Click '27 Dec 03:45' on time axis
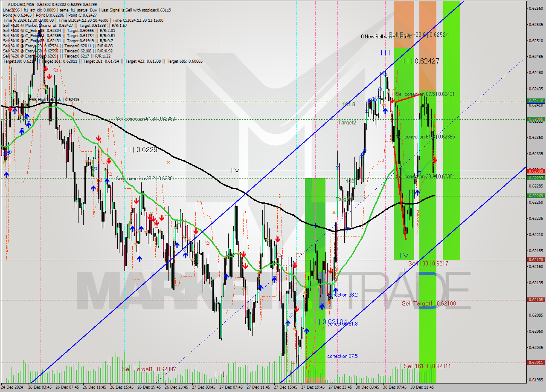The image size is (546, 392). click(204, 387)
